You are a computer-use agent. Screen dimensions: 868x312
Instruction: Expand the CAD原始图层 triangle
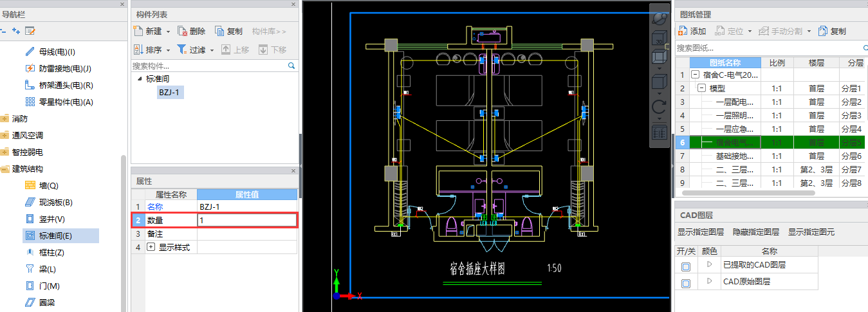point(710,281)
